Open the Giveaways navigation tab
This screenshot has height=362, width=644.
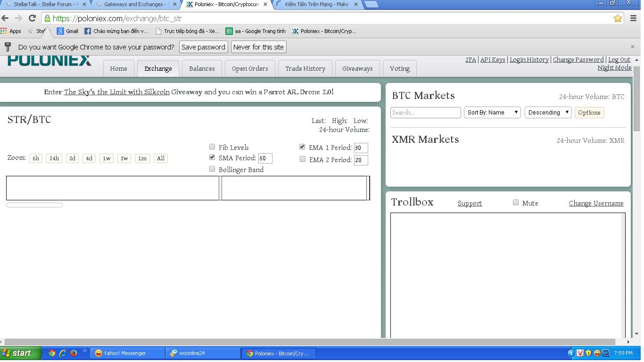[357, 68]
